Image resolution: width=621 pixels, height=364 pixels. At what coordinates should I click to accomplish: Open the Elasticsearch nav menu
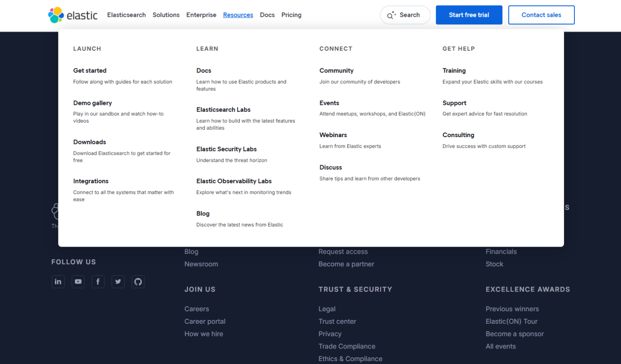point(126,15)
